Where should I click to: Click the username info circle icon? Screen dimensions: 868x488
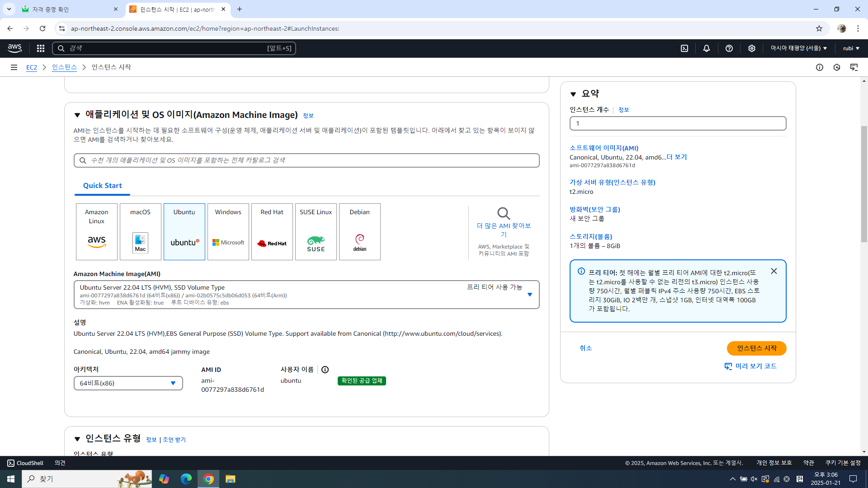pos(325,370)
